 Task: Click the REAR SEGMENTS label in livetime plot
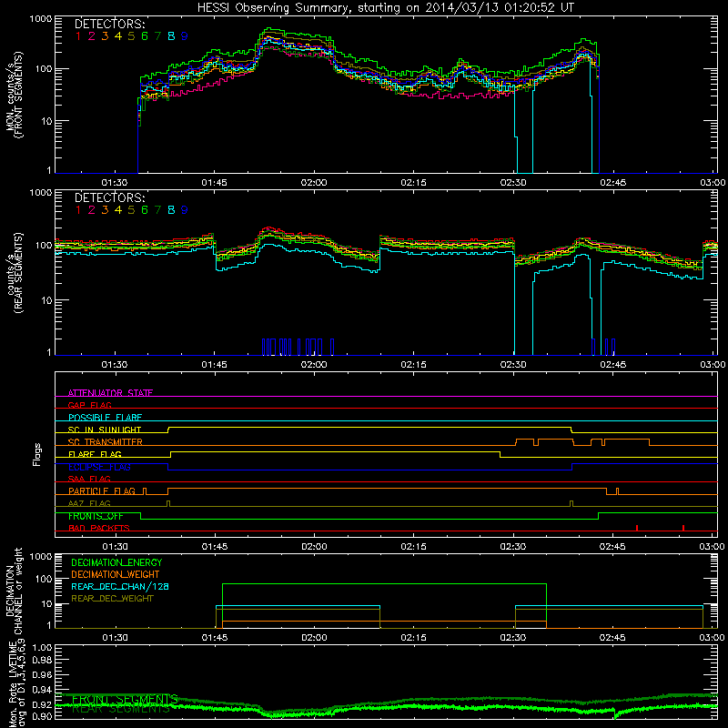point(121,709)
